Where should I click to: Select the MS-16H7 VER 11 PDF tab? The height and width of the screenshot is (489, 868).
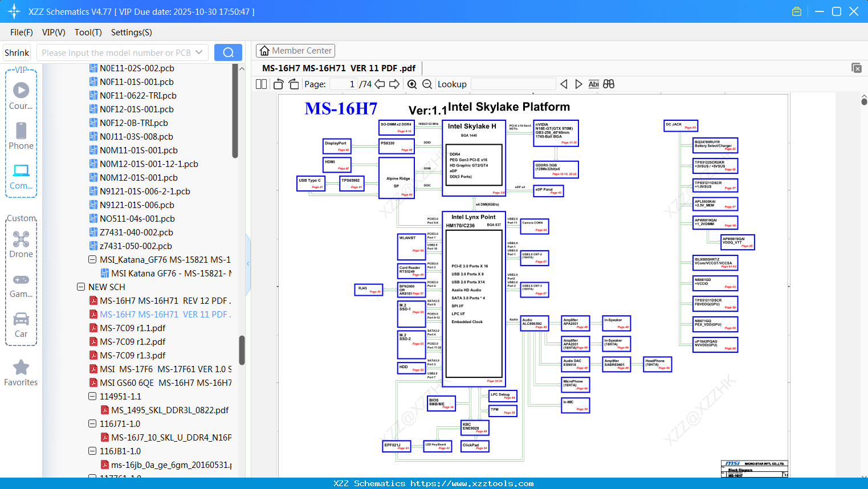coord(339,68)
